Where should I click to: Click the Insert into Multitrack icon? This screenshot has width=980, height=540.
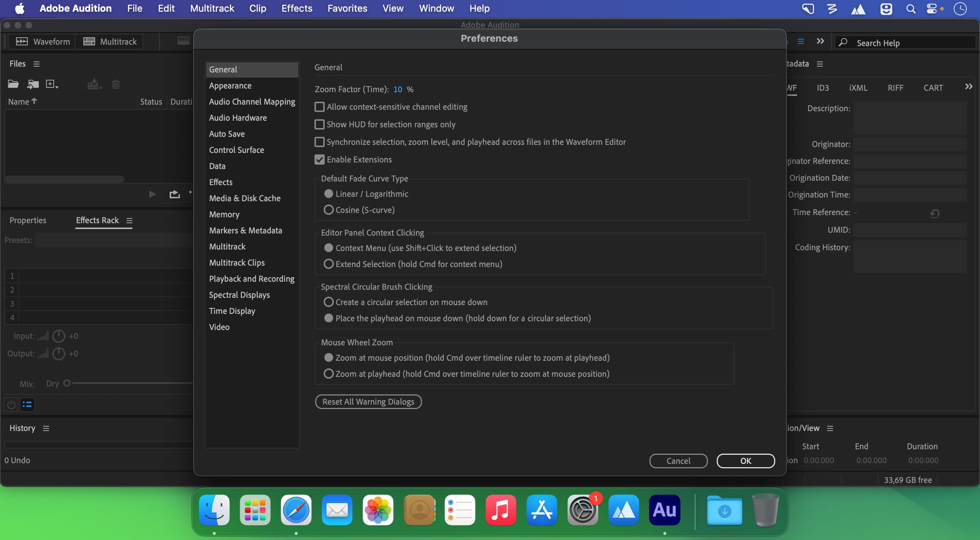point(94,84)
